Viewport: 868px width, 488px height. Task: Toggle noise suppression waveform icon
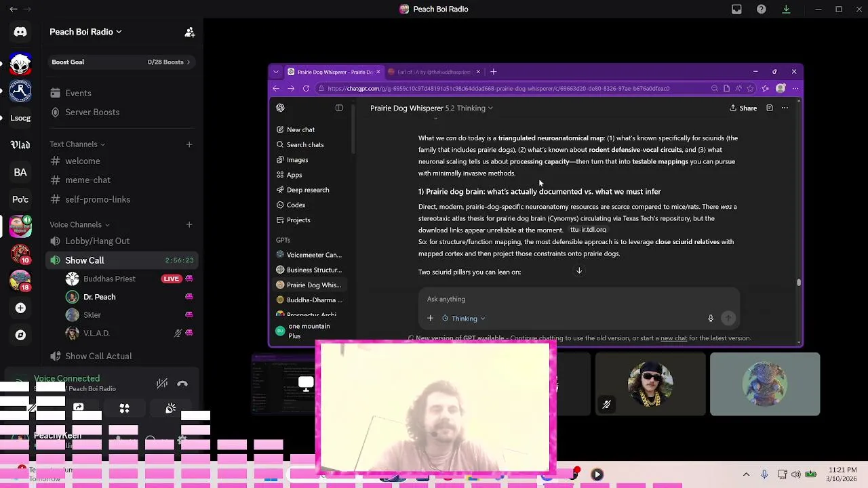(x=161, y=384)
